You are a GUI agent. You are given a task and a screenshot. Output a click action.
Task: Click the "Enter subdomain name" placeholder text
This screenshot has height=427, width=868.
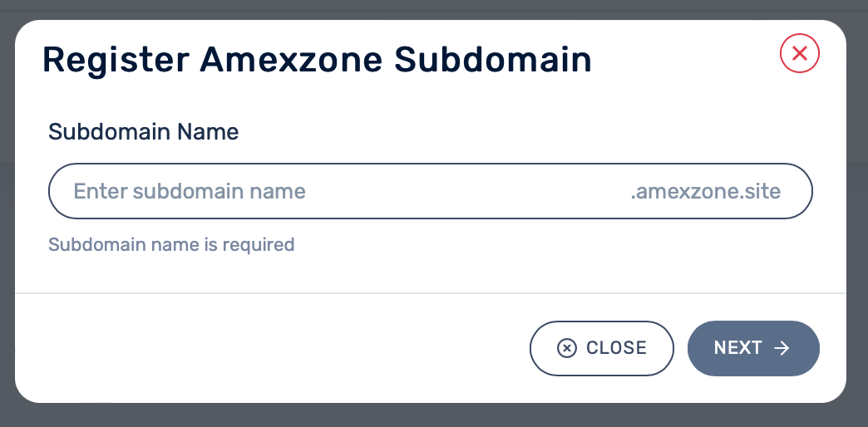(190, 192)
